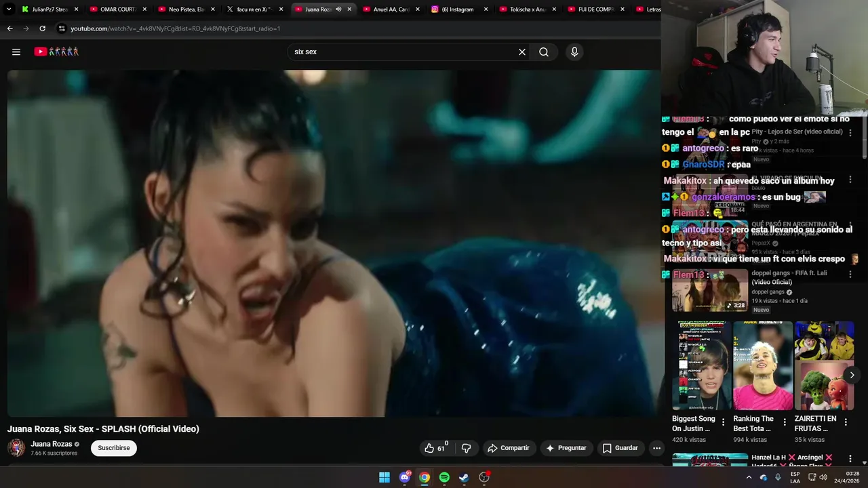
Task: Open Discord from the taskbar
Action: 405,477
